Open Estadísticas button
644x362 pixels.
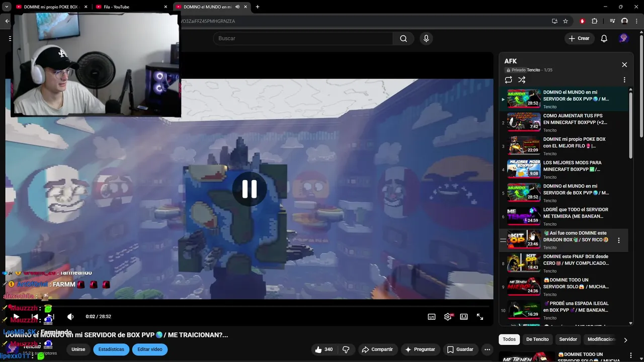111,349
